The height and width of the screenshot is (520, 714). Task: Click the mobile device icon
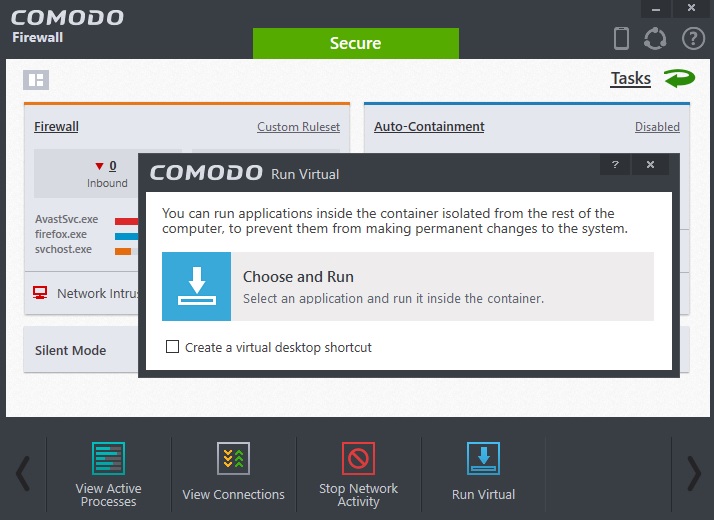tap(621, 39)
